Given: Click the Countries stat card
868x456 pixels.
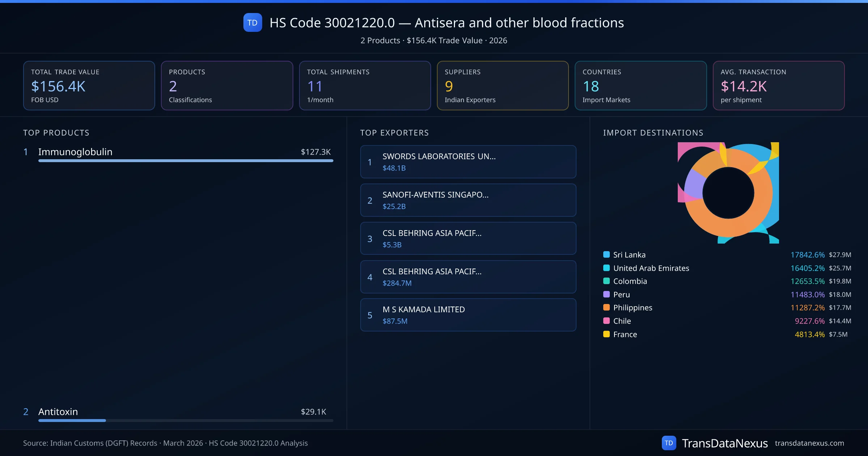Looking at the screenshot, I should pos(640,85).
